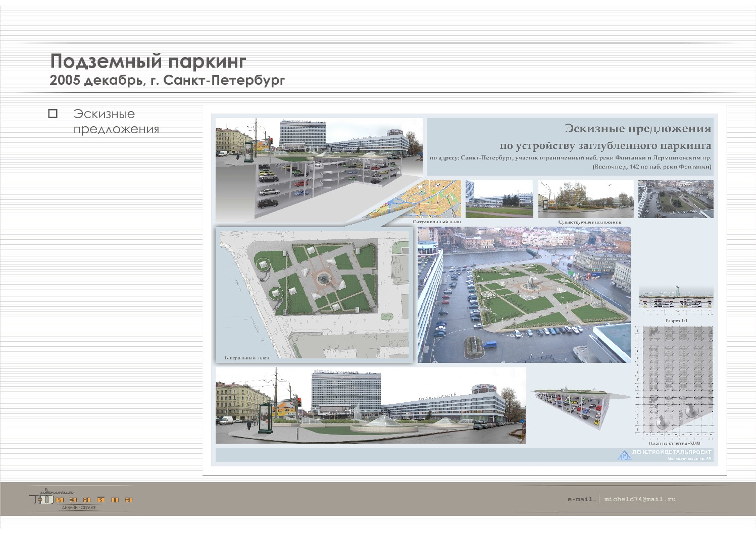Click the ЛЕНСТРОЙДЕТАЛЬПРОЕКТ company name on the poster
Screen dimensions: 756x534
point(672,452)
